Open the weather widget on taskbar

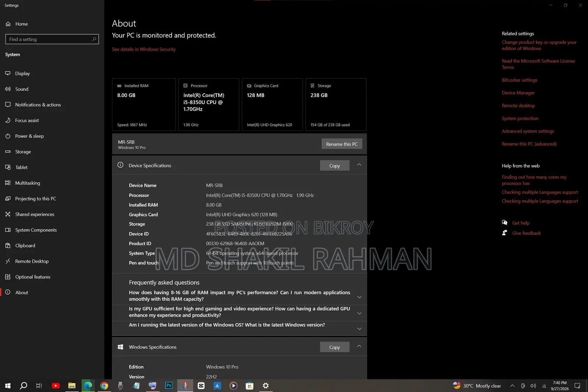point(477,386)
